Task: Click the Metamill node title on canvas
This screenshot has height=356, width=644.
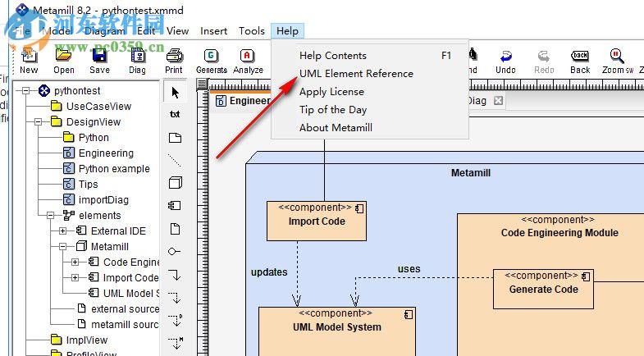Action: (471, 173)
